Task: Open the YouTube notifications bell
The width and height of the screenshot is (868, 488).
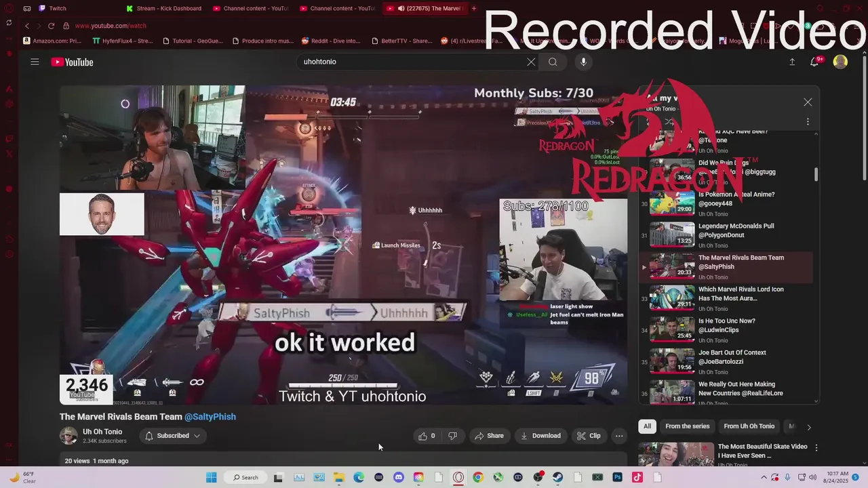Action: (815, 62)
